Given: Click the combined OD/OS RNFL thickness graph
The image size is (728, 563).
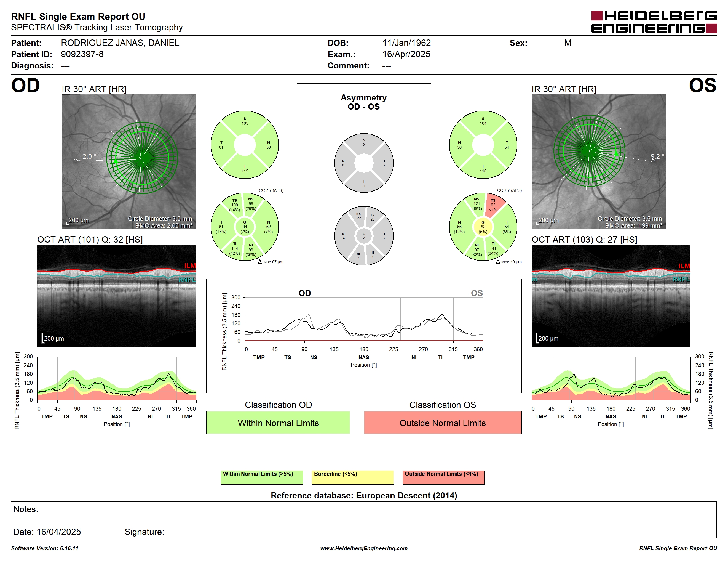Looking at the screenshot, I should tap(364, 319).
